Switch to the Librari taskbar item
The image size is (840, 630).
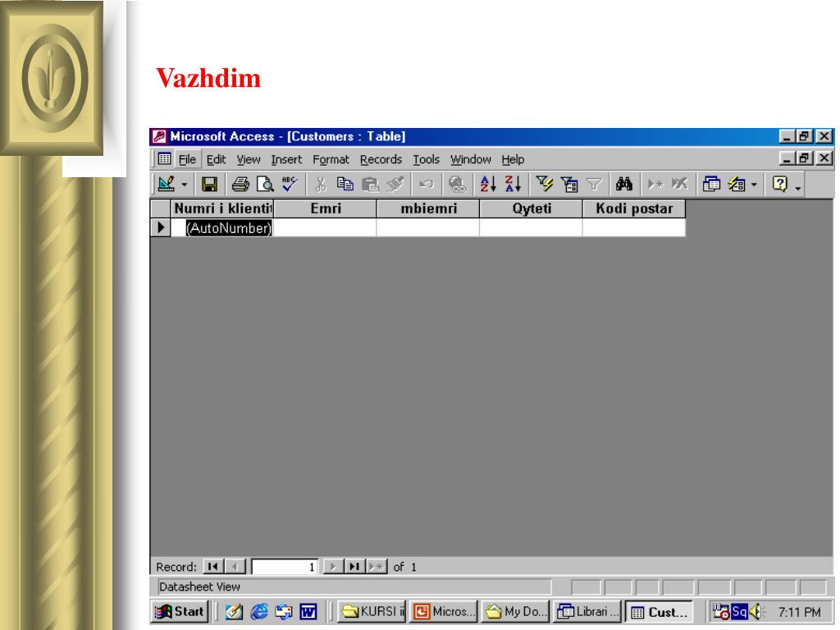click(x=587, y=611)
